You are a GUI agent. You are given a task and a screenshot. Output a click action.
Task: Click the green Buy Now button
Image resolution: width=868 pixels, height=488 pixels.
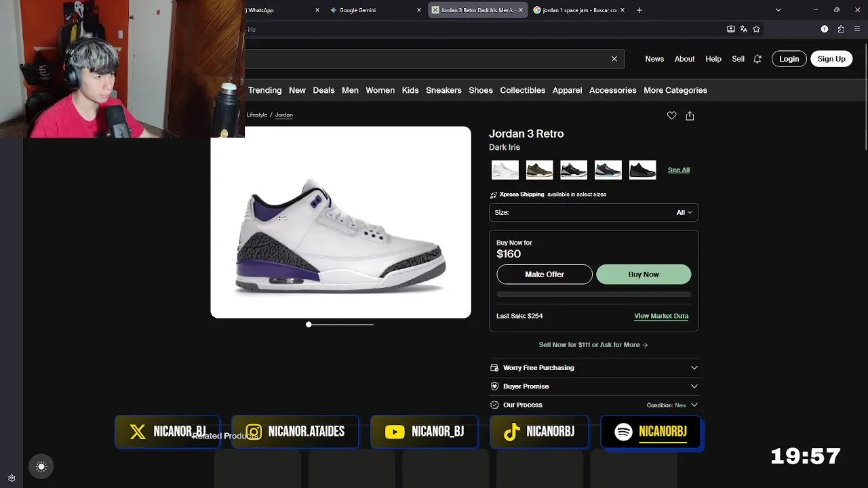pos(644,274)
